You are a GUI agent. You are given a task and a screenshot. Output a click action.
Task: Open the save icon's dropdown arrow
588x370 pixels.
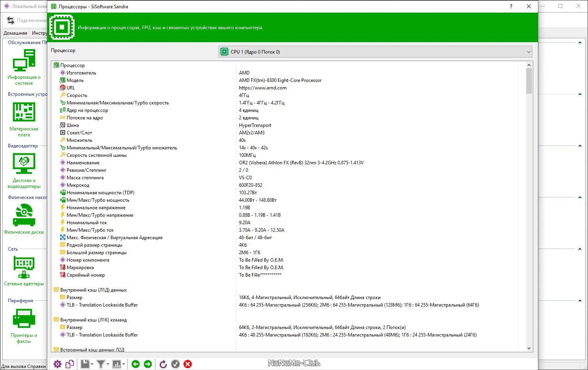pos(92,364)
